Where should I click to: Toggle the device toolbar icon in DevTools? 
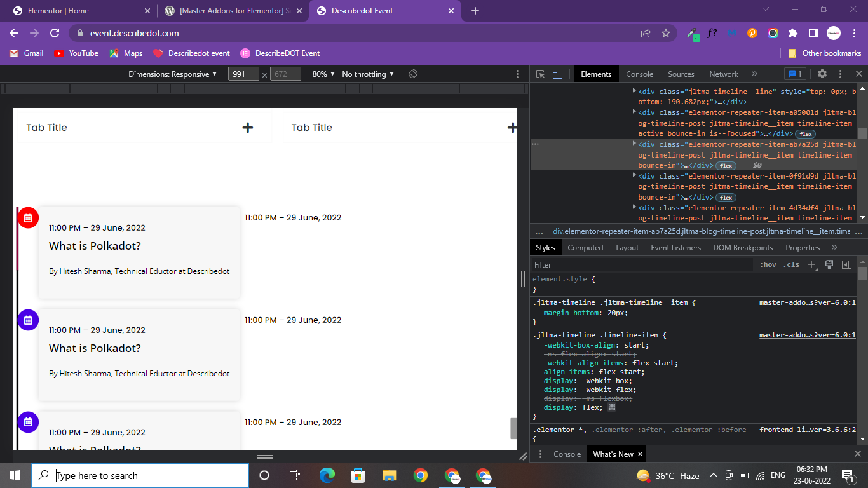[557, 74]
